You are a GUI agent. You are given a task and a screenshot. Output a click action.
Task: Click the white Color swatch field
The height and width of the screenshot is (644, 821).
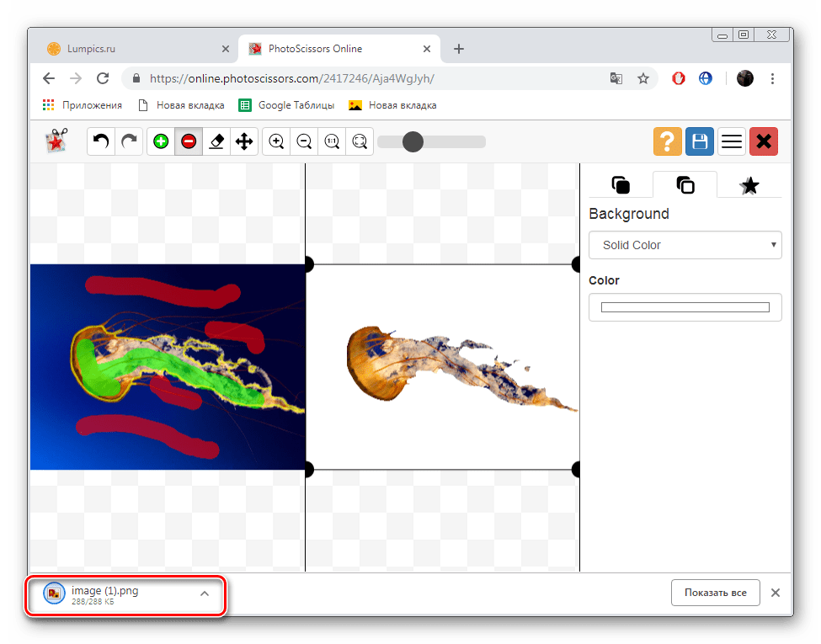pos(685,307)
